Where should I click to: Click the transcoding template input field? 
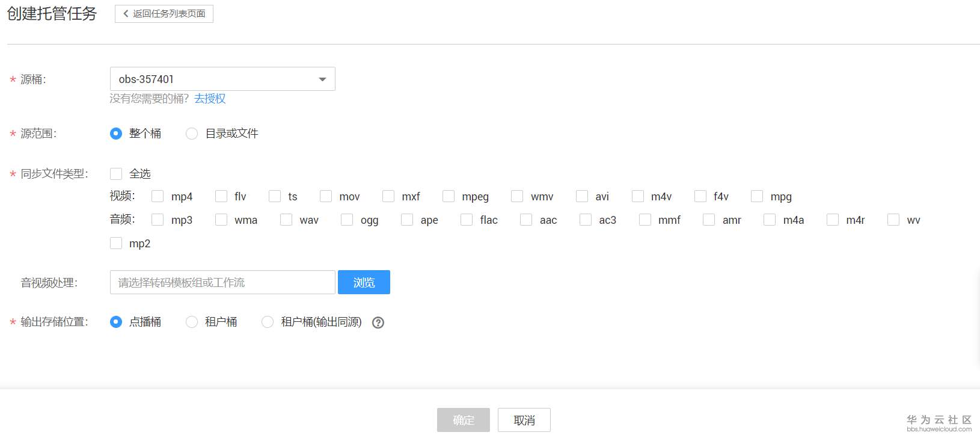click(222, 282)
